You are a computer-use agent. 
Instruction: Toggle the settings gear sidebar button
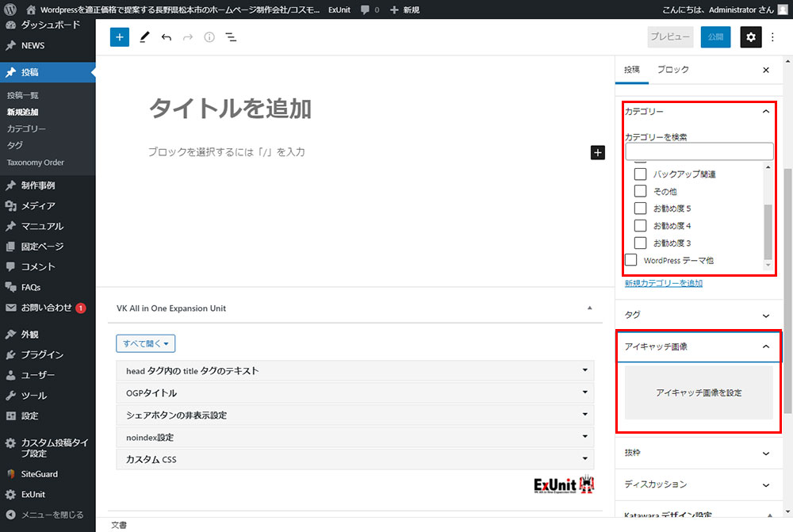coord(751,37)
